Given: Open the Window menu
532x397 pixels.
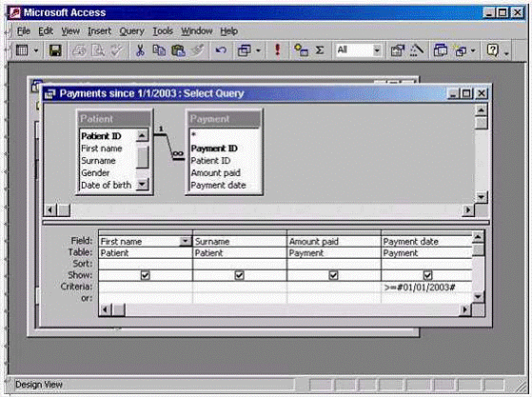Looking at the screenshot, I should (x=196, y=31).
